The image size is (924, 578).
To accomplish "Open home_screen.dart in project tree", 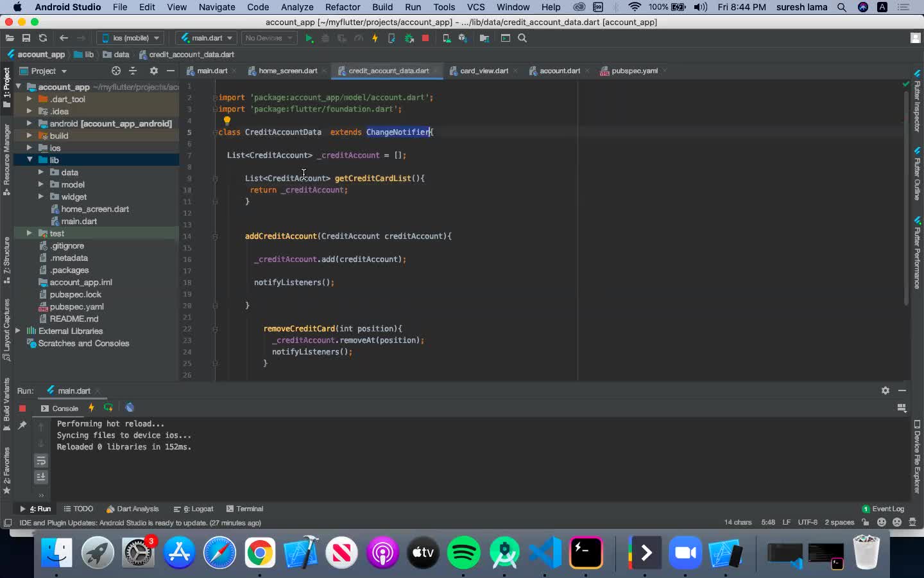I will pos(95,209).
